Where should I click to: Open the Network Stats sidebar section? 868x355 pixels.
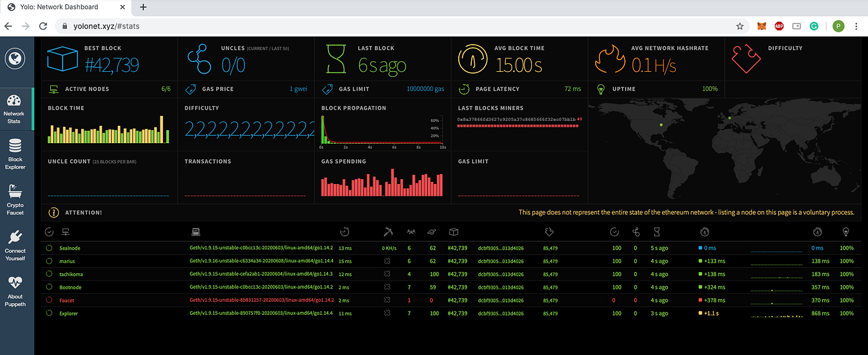(x=14, y=109)
